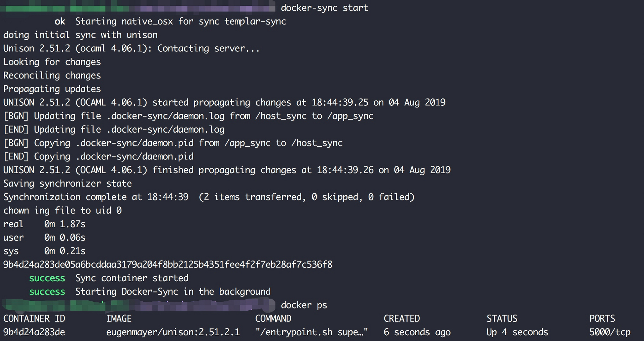Click the first green 'success' label
The width and height of the screenshot is (644, 341).
47,278
